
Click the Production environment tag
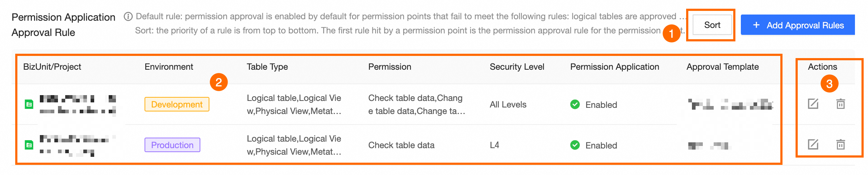(x=172, y=145)
